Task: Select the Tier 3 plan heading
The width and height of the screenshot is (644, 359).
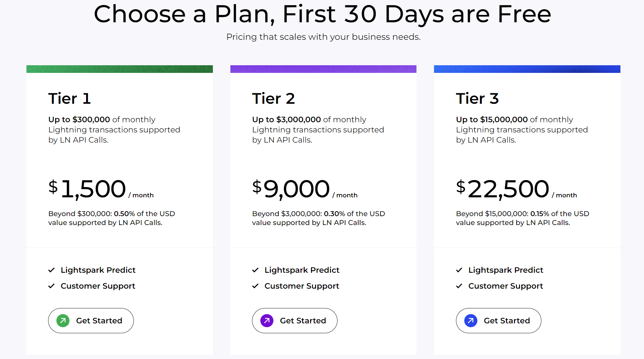Action: point(477,99)
